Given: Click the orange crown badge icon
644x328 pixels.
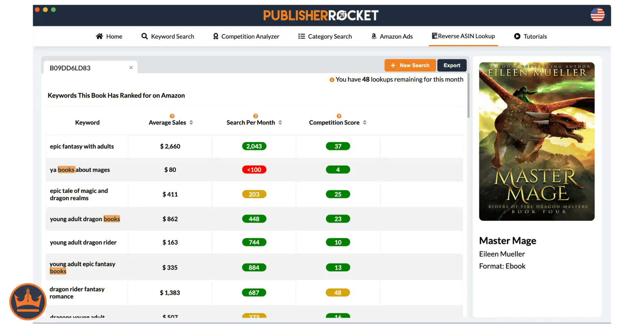Looking at the screenshot, I should pyautogui.click(x=28, y=302).
